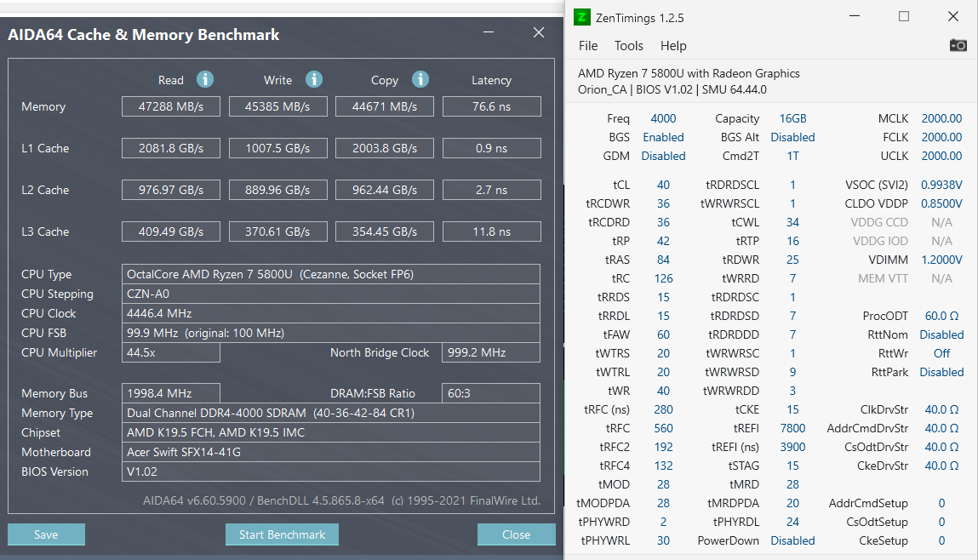Click the tCWL value 34

[792, 222]
